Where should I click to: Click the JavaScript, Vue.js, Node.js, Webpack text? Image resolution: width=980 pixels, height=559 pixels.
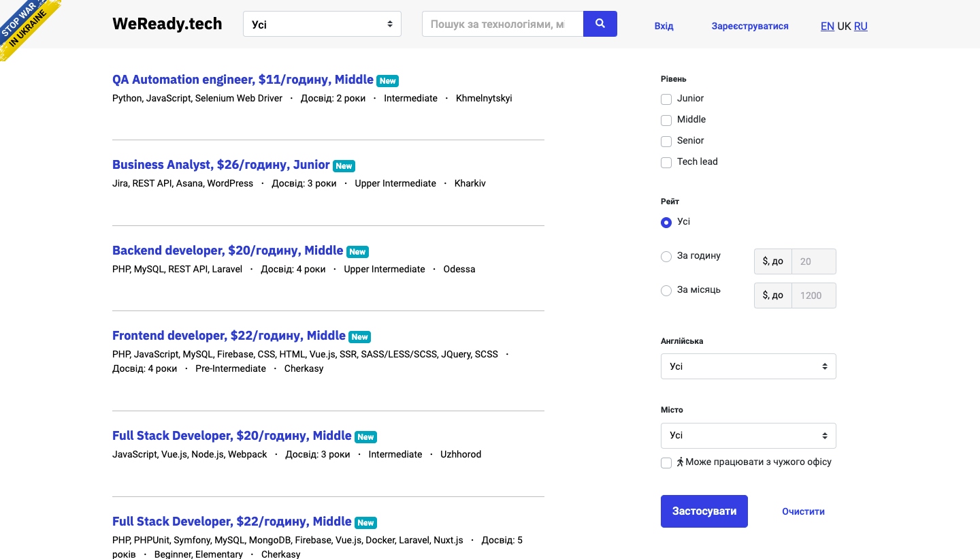190,454
